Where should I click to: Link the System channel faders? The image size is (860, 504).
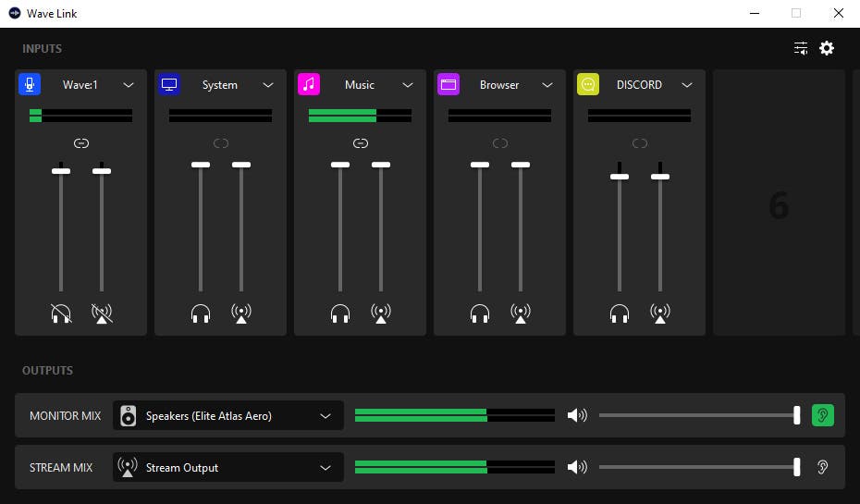point(220,143)
